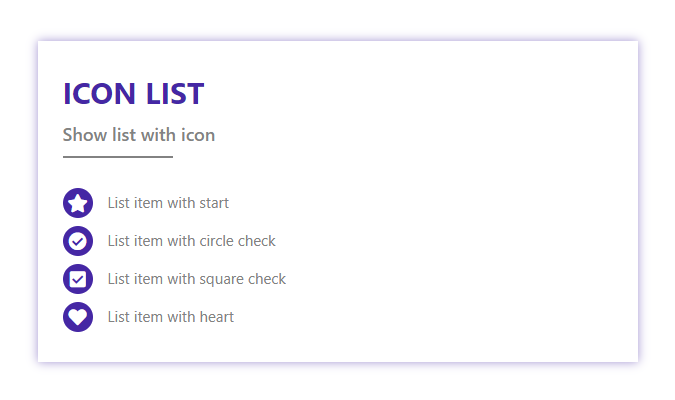Click the gray divider line under subtitle
This screenshot has width=675, height=400.
(x=118, y=157)
